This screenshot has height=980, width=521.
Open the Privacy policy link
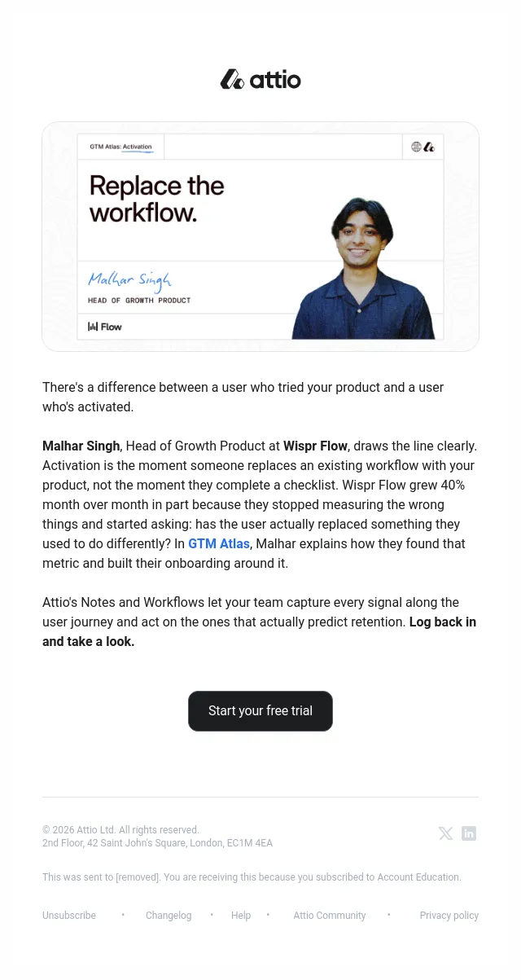[x=449, y=916]
